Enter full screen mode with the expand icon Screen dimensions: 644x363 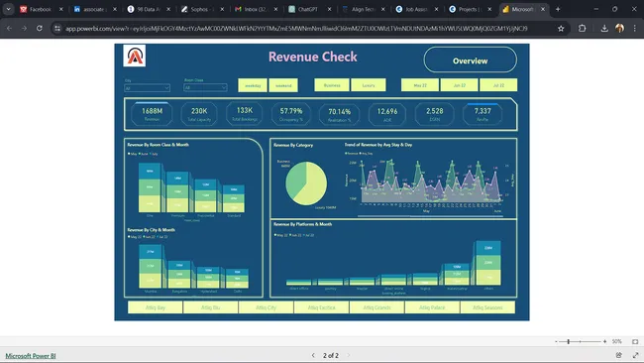pos(635,355)
